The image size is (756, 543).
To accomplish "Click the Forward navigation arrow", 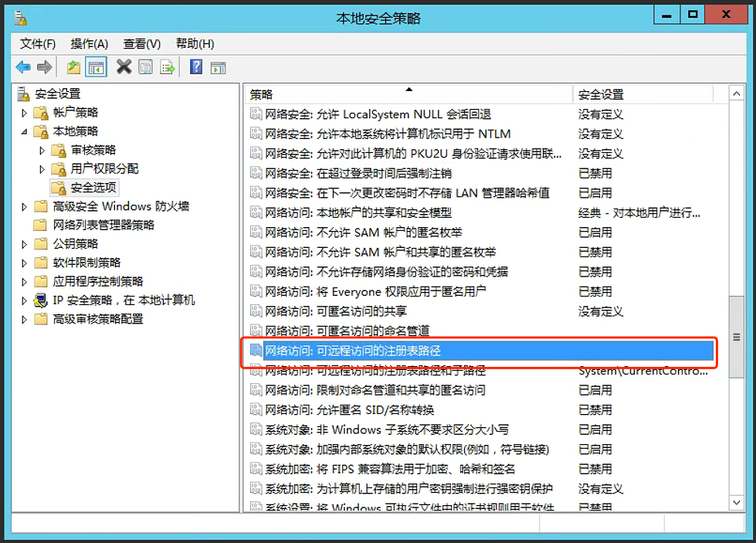I will 46,67.
